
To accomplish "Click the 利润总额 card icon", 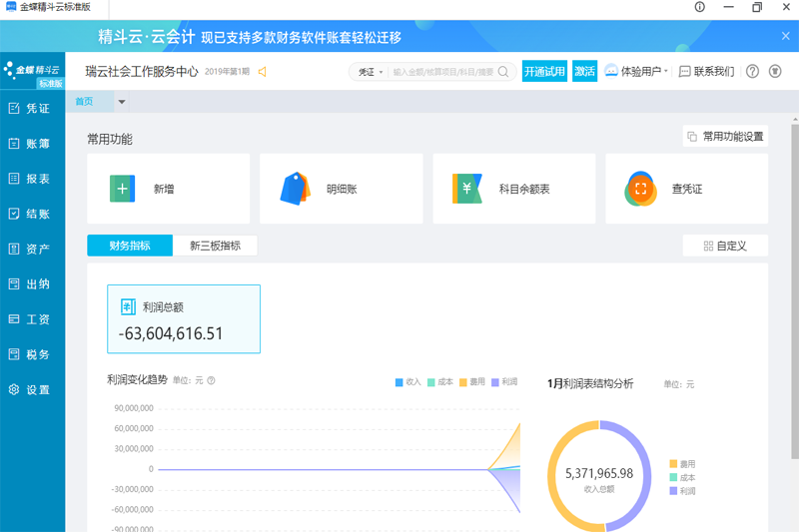I will click(128, 306).
